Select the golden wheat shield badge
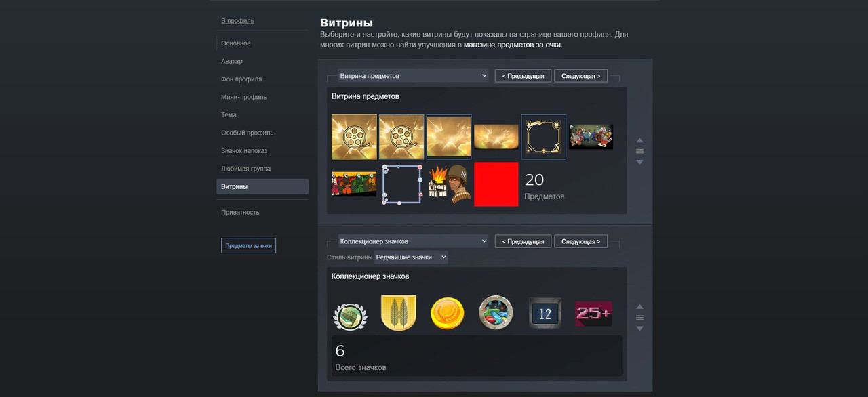868x397 pixels. click(x=399, y=313)
